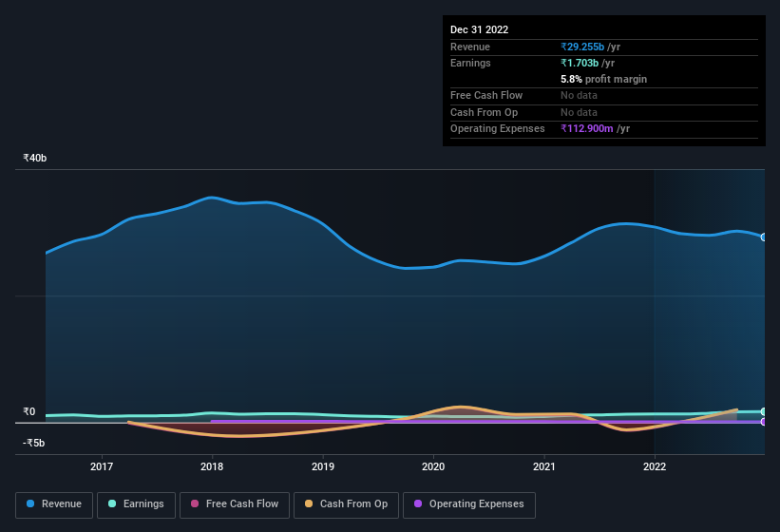
Task: Click the -₹5b y-axis label
Action: [x=34, y=443]
